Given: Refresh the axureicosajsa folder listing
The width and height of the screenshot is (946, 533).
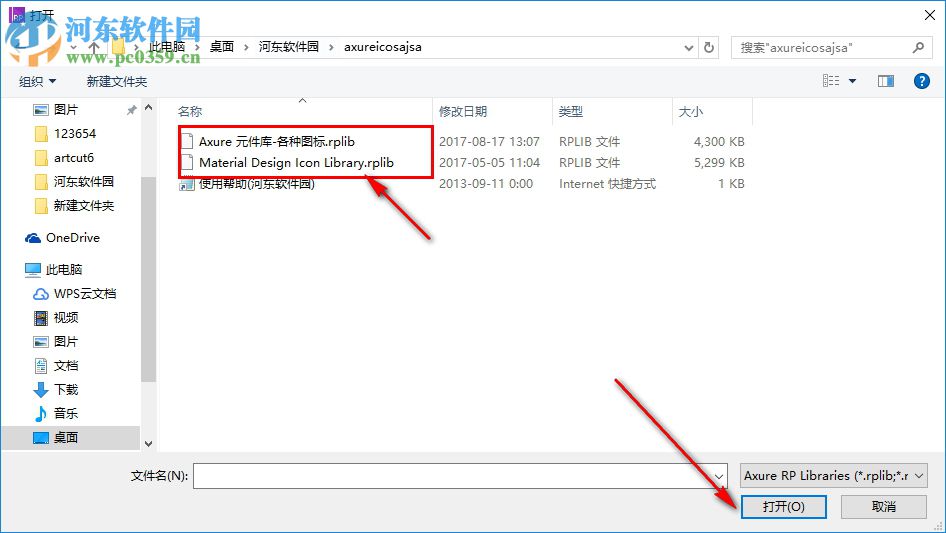Looking at the screenshot, I should tap(710, 47).
